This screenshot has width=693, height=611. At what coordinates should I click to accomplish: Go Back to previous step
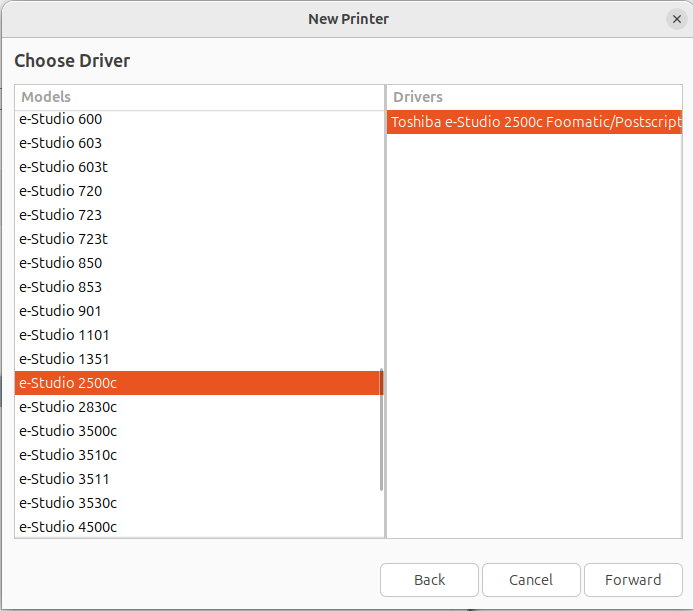429,580
